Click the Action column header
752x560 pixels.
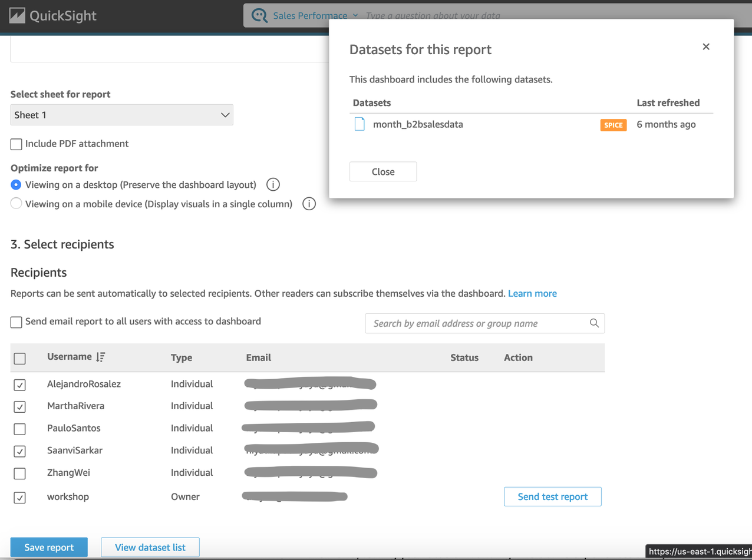click(518, 357)
